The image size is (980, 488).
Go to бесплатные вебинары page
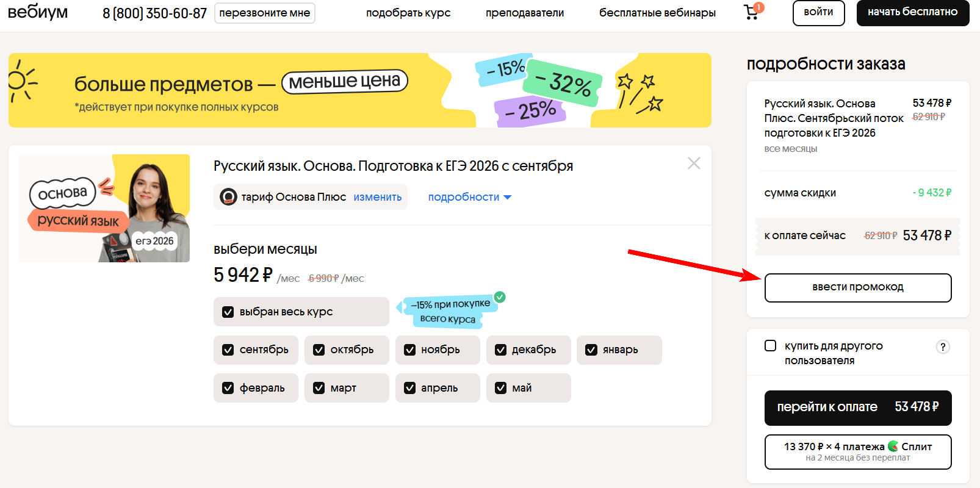[657, 13]
